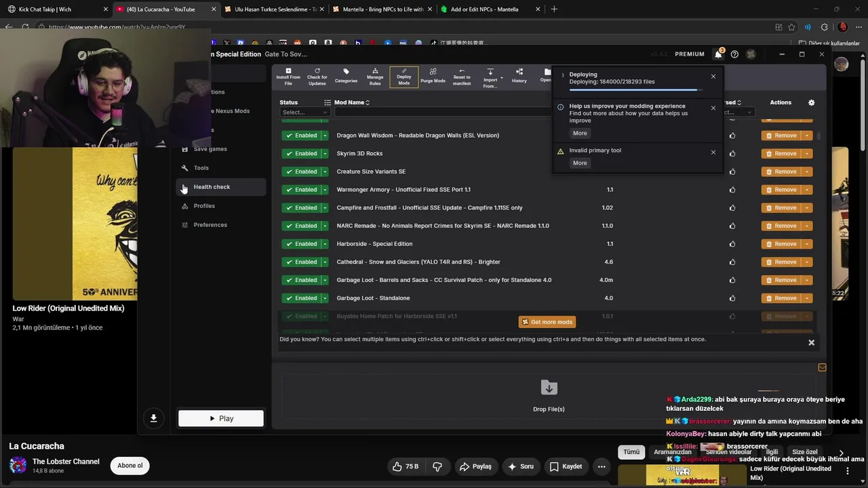Open table column settings gear icon
This screenshot has width=868, height=488.
point(812,102)
